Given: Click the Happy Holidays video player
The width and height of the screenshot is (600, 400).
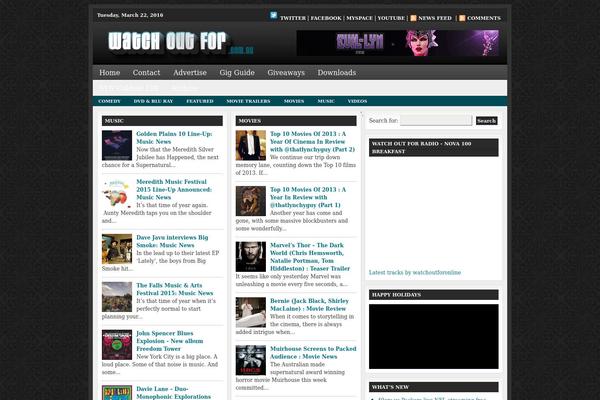Looking at the screenshot, I should 434,336.
